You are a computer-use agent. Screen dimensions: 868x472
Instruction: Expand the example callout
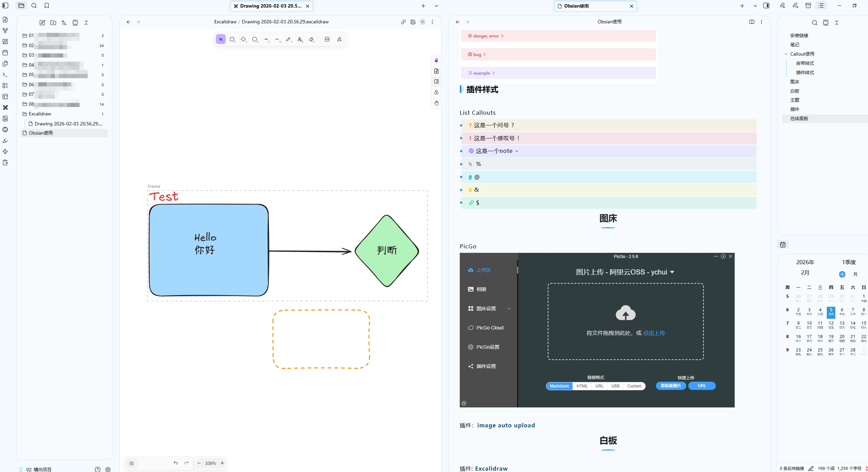pos(481,73)
